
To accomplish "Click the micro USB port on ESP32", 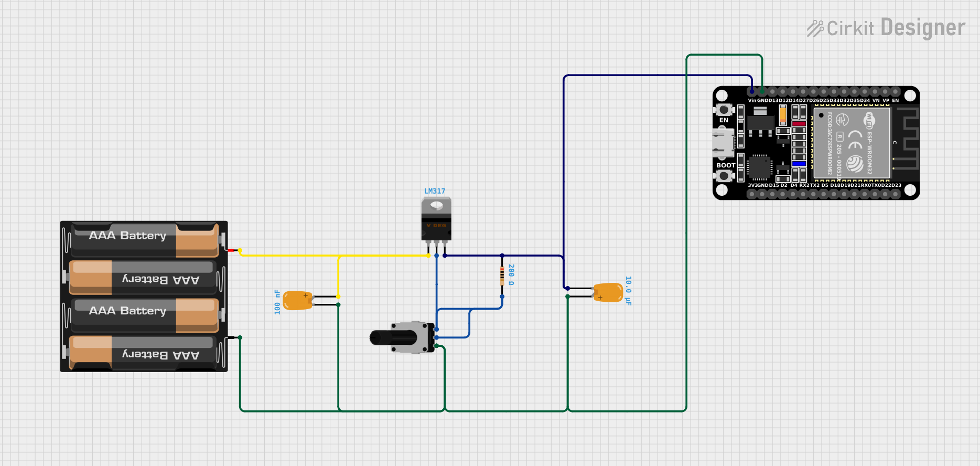I will tap(723, 143).
